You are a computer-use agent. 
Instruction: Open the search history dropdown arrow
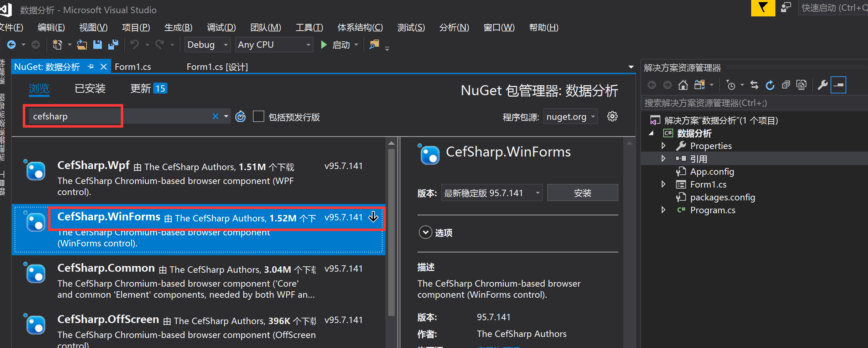click(226, 116)
